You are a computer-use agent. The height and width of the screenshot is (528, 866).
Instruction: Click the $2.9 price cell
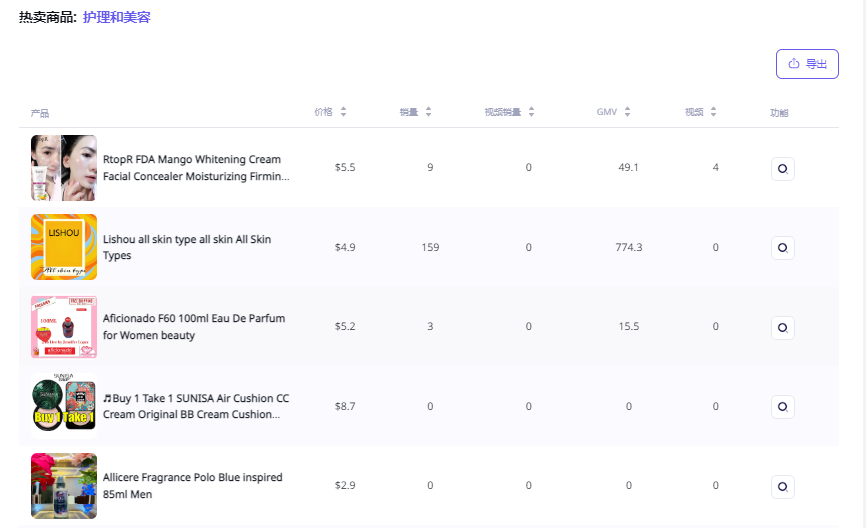tap(345, 485)
